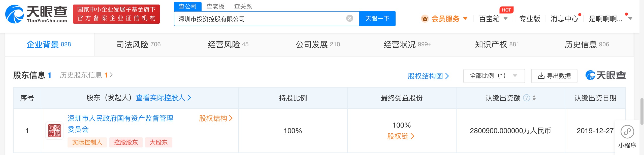Click the 大股东 tag
The height and width of the screenshot is (155, 644).
pyautogui.click(x=159, y=142)
